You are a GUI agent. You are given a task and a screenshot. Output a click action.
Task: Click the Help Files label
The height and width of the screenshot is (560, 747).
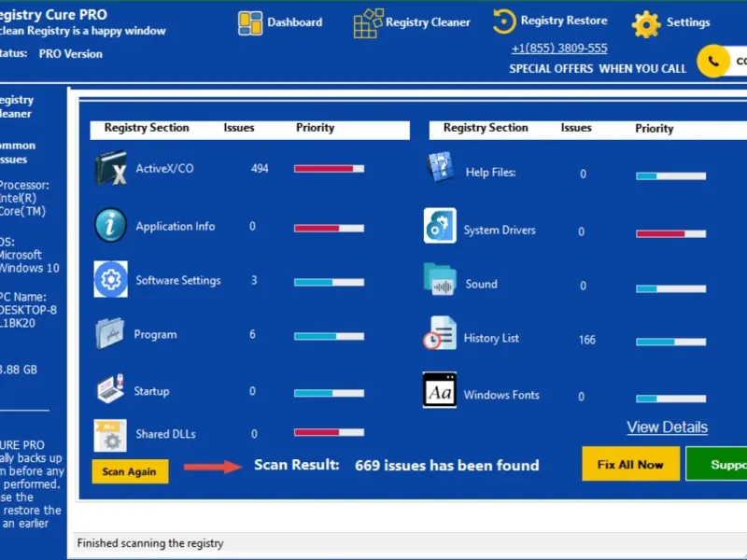click(x=491, y=173)
